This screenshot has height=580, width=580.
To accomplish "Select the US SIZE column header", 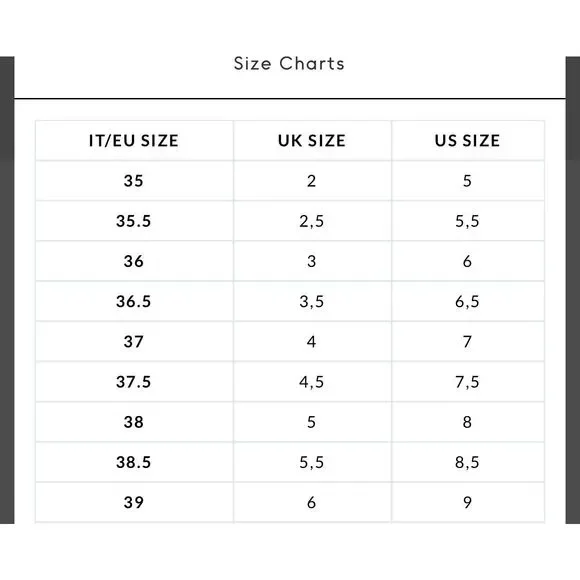I will [x=468, y=141].
